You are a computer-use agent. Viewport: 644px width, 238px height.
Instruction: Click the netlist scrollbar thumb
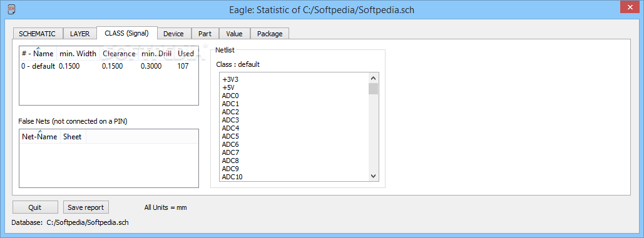point(374,89)
